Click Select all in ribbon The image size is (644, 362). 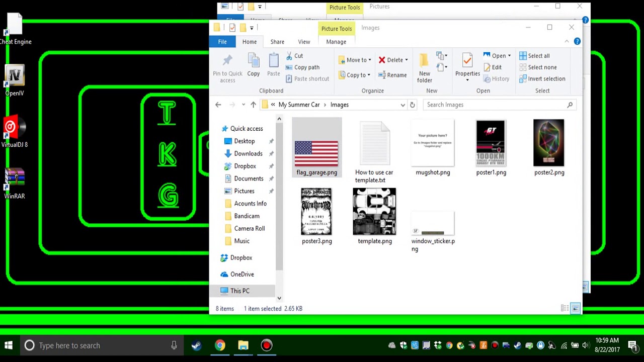pyautogui.click(x=534, y=56)
